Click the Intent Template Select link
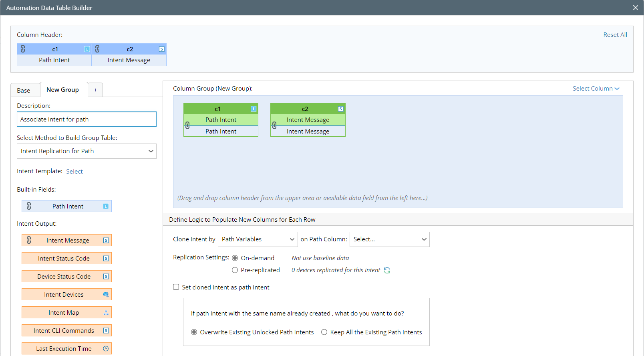 [x=74, y=172]
